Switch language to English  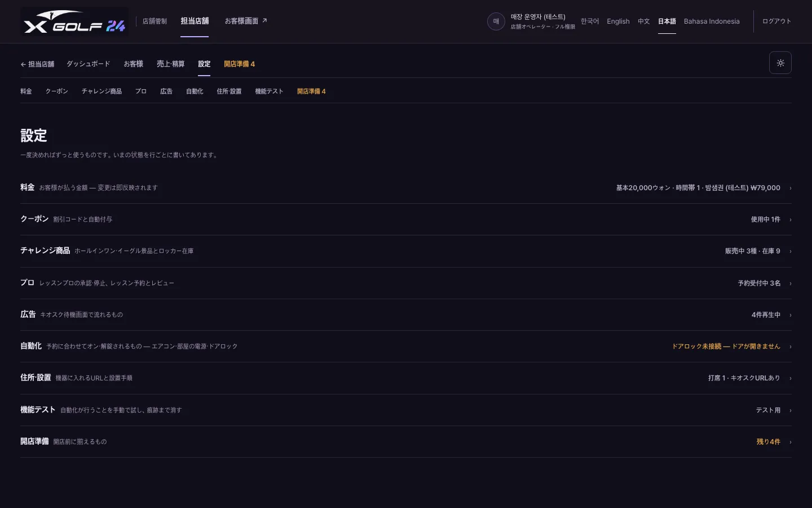618,21
